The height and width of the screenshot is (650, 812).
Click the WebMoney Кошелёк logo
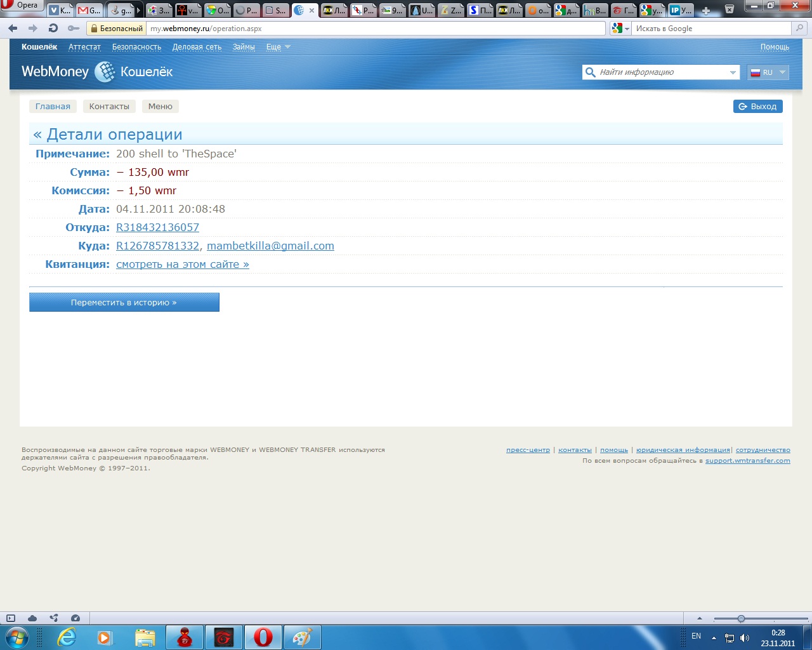(x=97, y=72)
